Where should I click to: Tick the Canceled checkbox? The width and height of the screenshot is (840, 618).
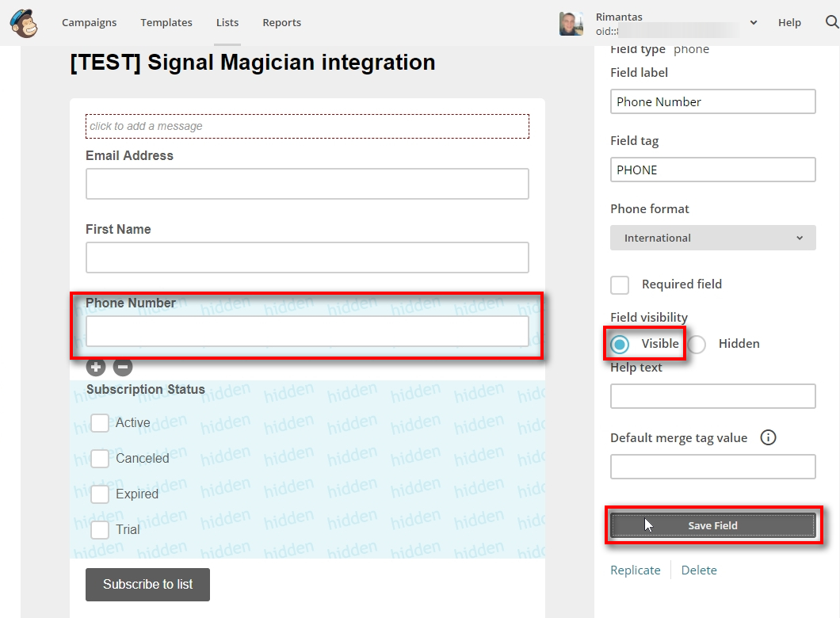click(100, 458)
